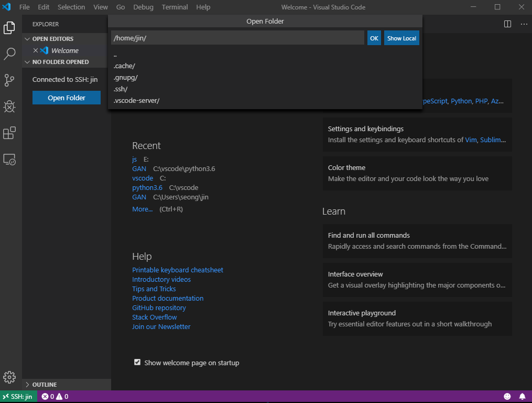Select the .ssh/ folder entry
Viewport: 532px width, 403px height.
[x=265, y=89]
